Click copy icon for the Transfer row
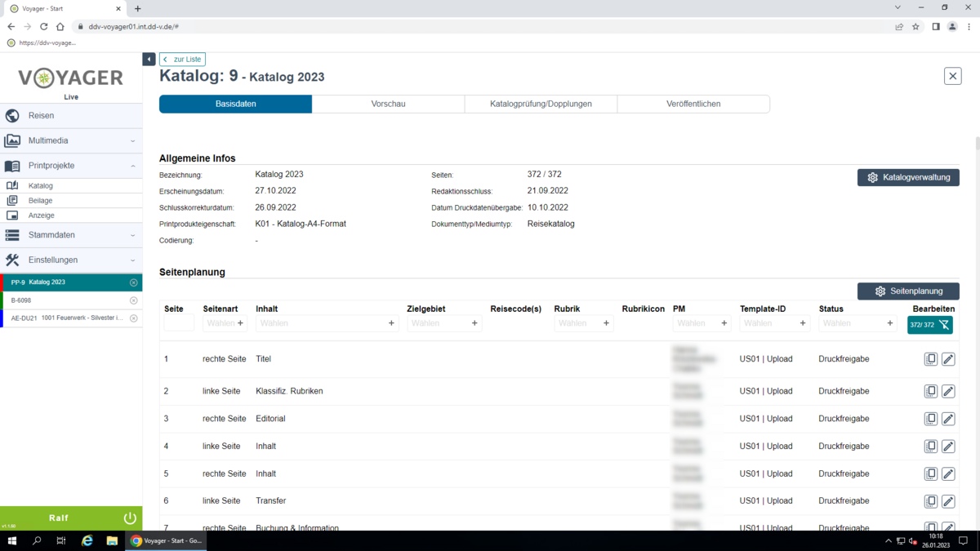980x551 pixels. [x=931, y=501]
